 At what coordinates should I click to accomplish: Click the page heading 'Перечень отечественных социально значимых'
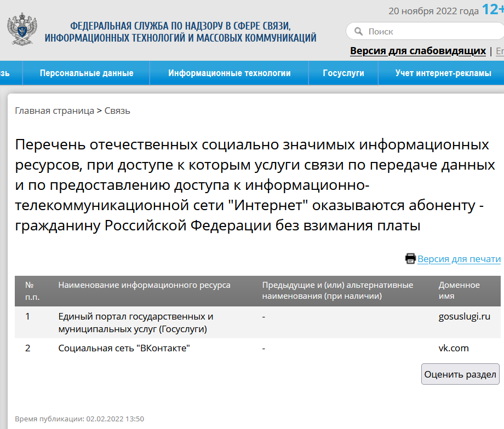coord(255,185)
